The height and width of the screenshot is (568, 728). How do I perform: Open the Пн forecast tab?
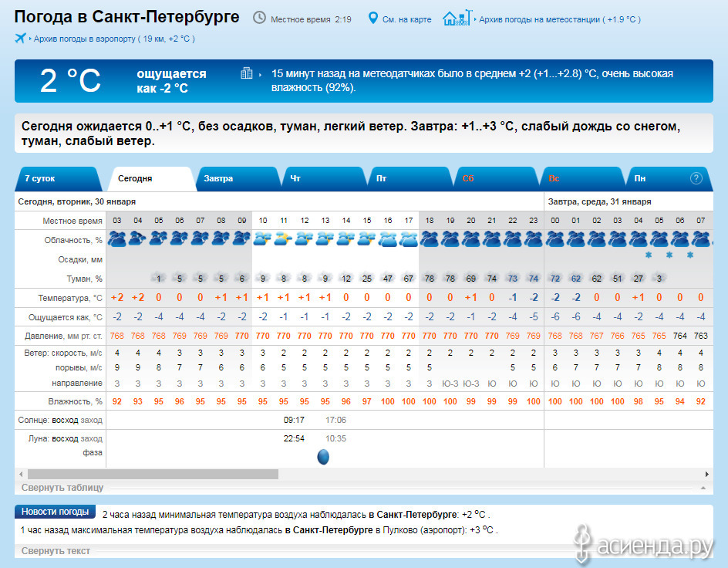click(669, 179)
